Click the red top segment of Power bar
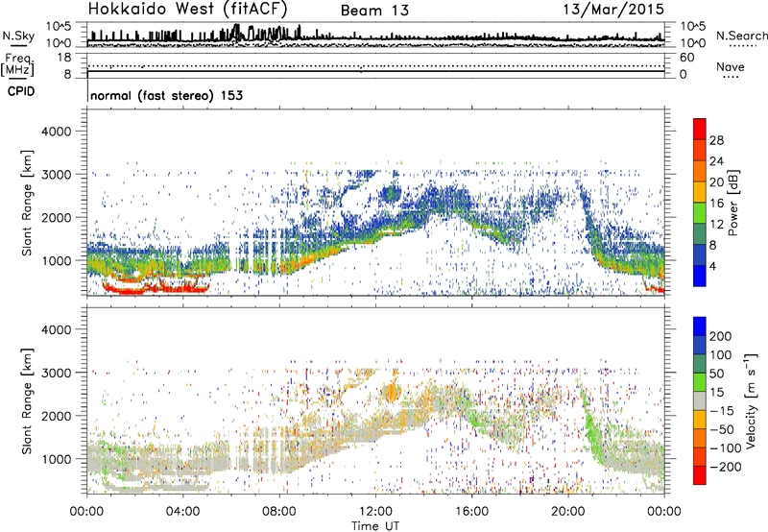 click(700, 129)
